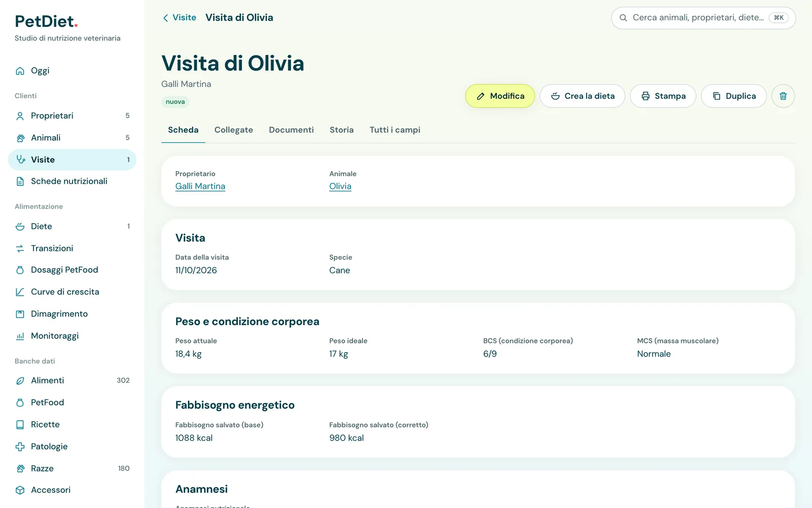
Task: Click the document icon for Schede nutrizionali
Action: (20, 181)
